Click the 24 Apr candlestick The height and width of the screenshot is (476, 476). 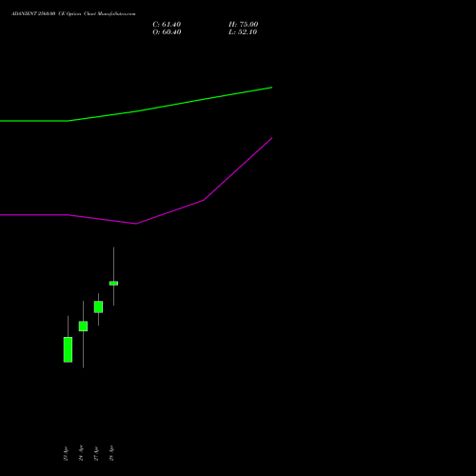pos(83,327)
